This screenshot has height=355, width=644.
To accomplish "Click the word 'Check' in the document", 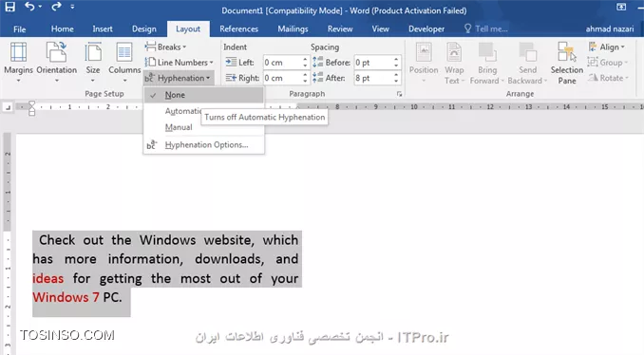I will [57, 240].
